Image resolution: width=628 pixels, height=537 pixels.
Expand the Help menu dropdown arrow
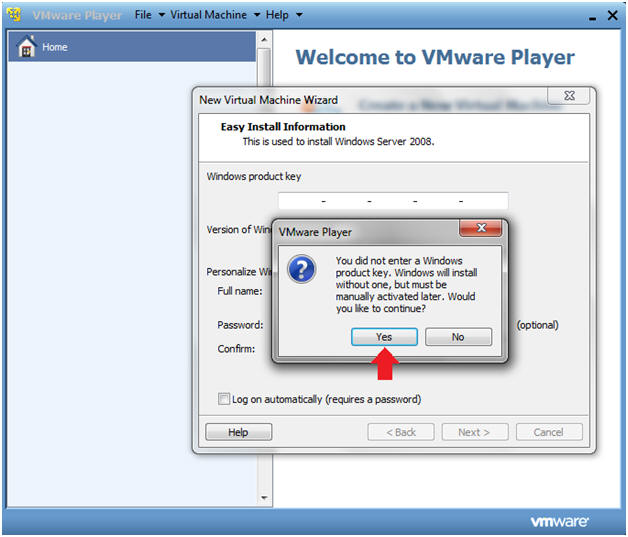299,15
